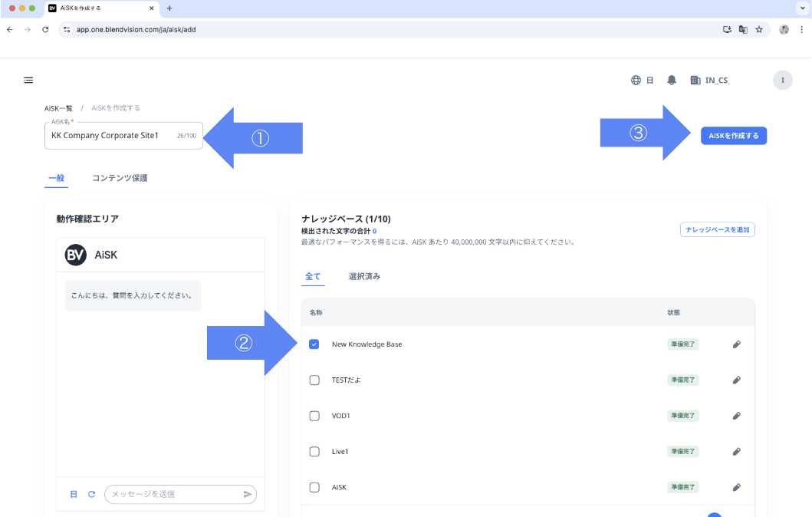Check the TESTだよ checkbox

coord(314,380)
